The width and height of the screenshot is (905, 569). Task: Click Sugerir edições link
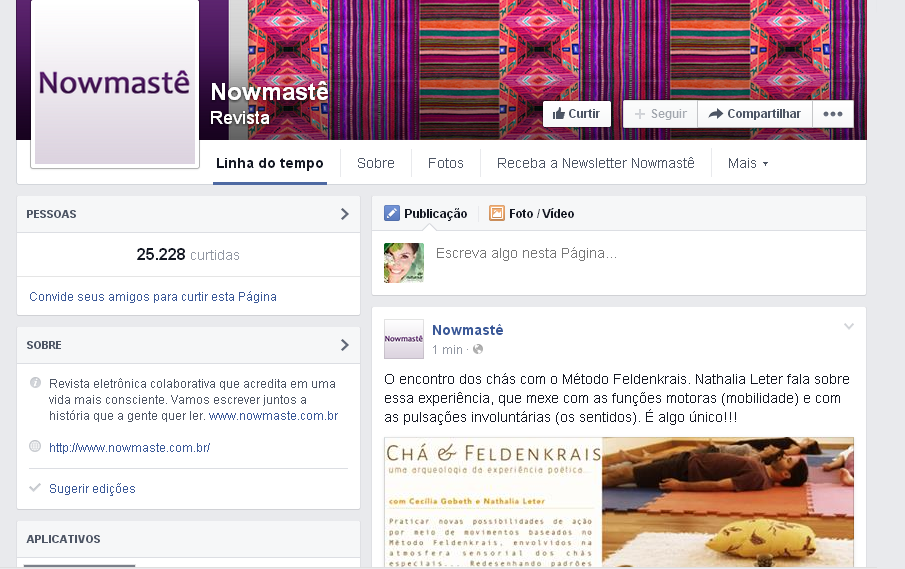click(x=92, y=488)
